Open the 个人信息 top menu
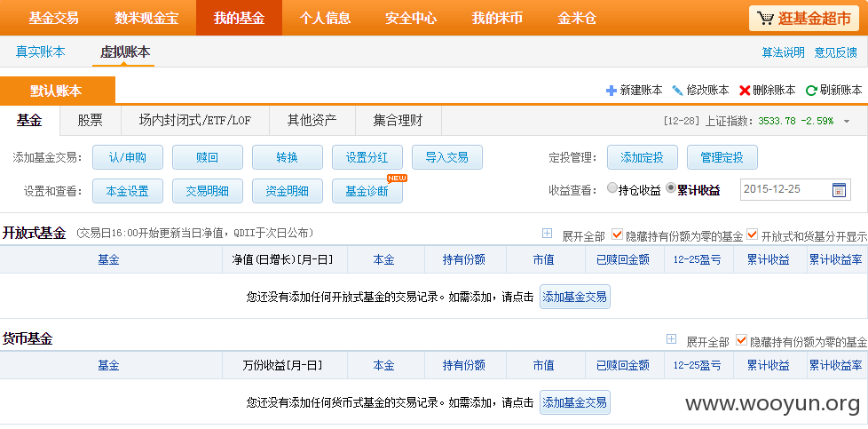 coord(325,19)
